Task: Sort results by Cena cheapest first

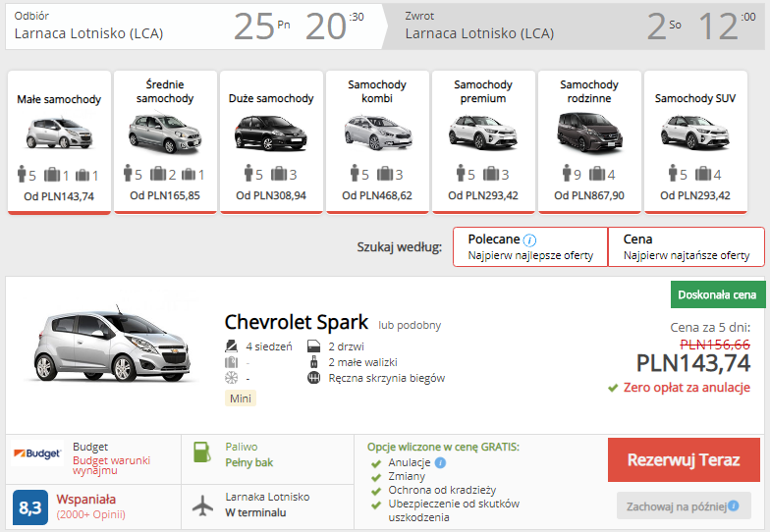Action: click(x=686, y=247)
